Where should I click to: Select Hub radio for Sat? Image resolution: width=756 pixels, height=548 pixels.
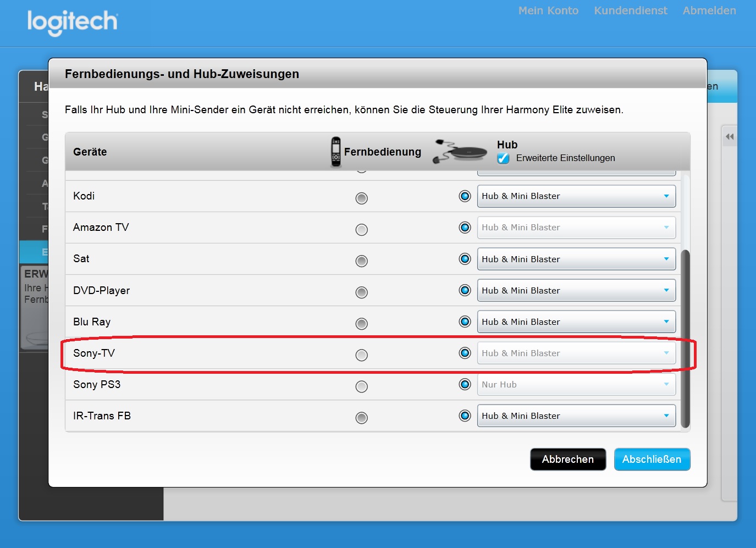[465, 259]
